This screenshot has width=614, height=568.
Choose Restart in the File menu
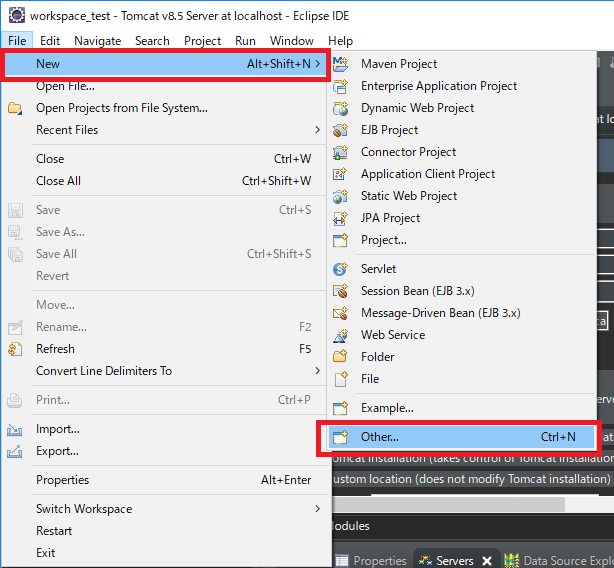(x=164, y=531)
